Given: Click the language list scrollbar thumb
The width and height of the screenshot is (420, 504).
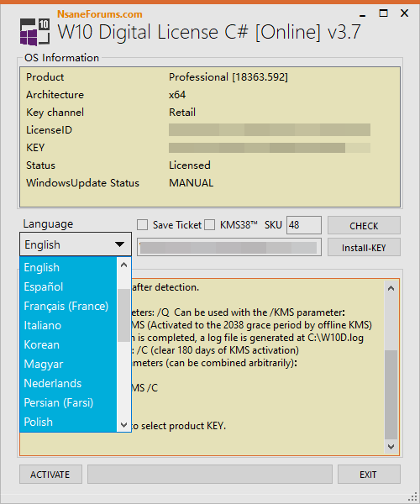Looking at the screenshot, I should pos(123,315).
